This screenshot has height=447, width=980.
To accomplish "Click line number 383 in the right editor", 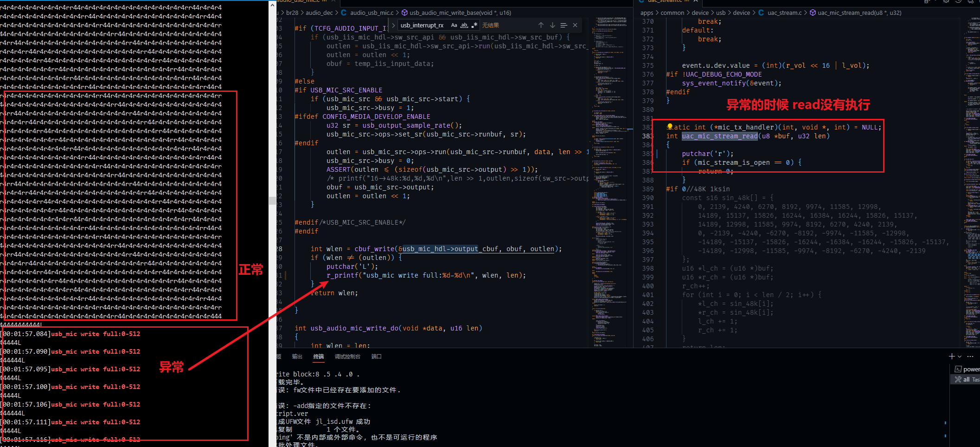I will (647, 136).
